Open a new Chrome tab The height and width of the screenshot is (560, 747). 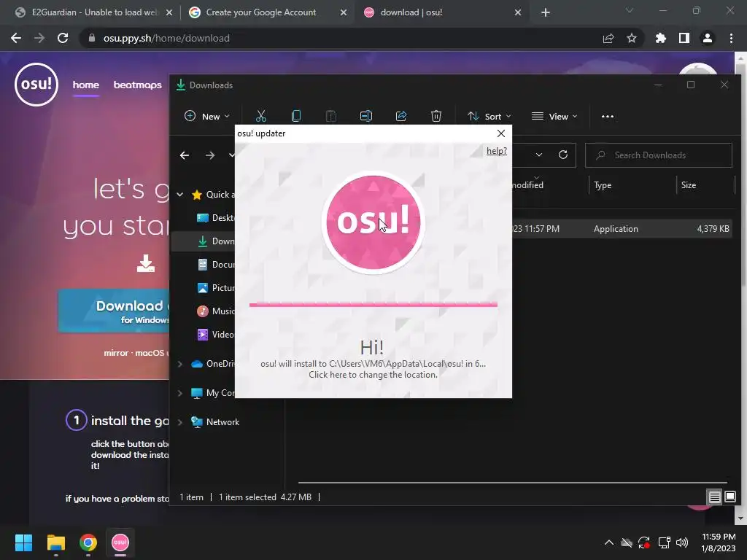(x=546, y=12)
